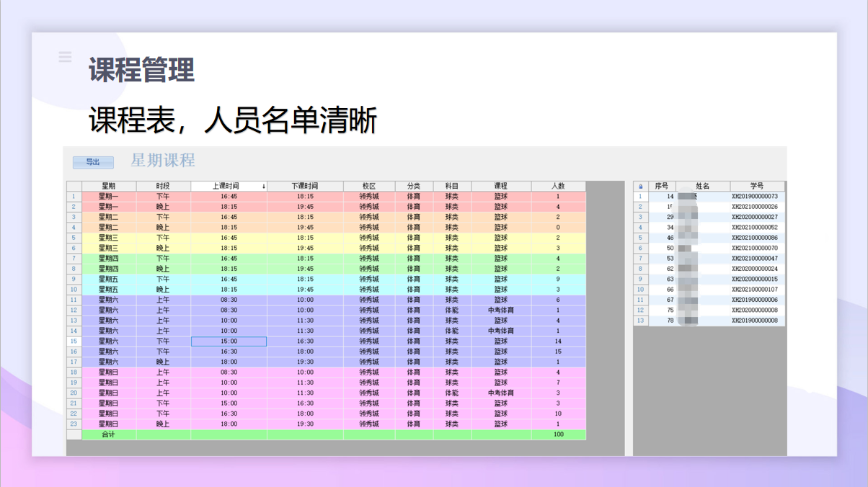
Task: Click the 学号 column header
Action: pos(756,186)
